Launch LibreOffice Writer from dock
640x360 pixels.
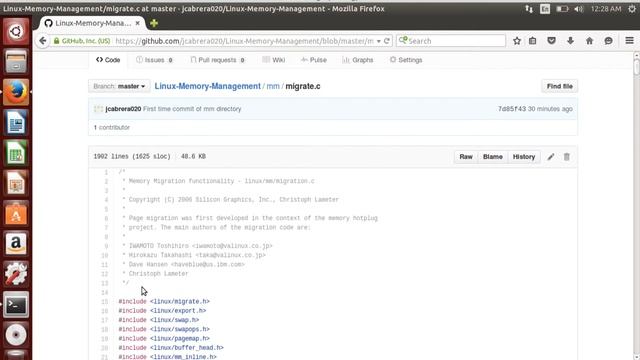(16, 122)
